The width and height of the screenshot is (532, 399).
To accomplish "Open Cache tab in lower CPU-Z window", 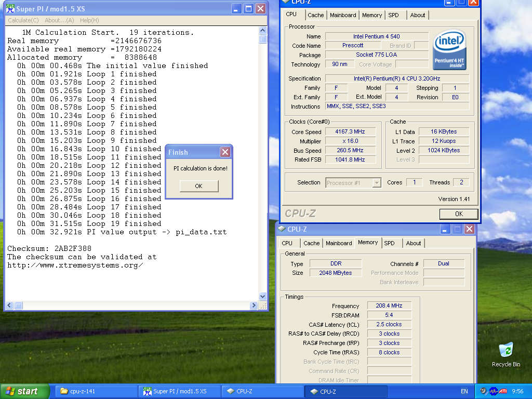I will click(312, 243).
